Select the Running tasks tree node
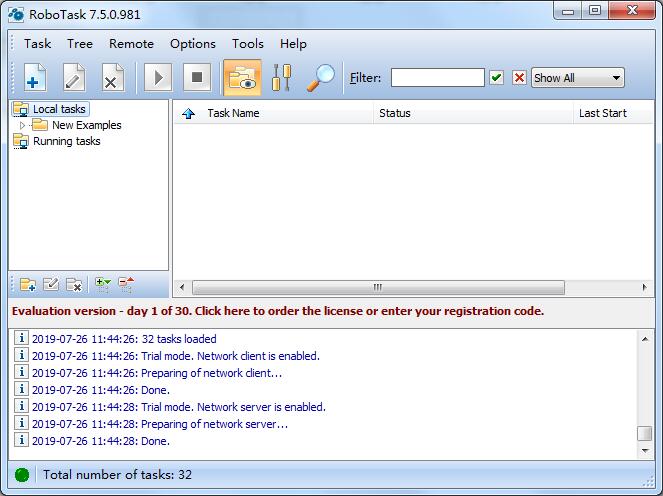Viewport: 663px width, 496px height. [x=66, y=141]
